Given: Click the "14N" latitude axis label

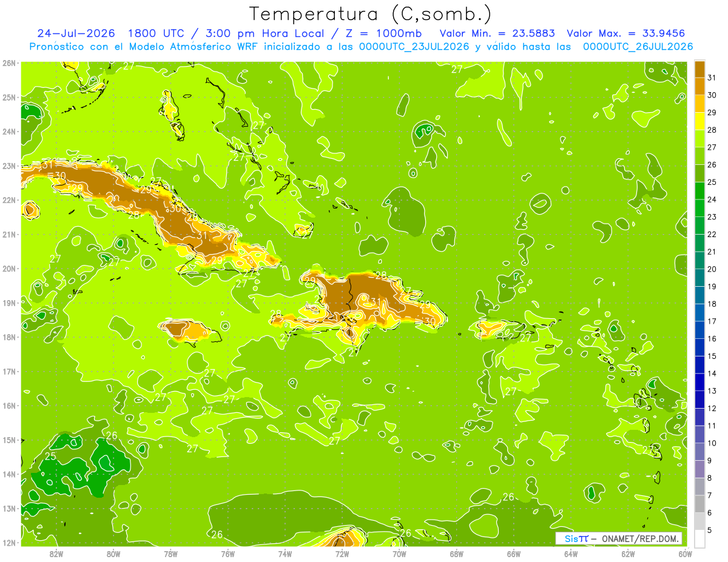Looking at the screenshot, I should tap(9, 474).
